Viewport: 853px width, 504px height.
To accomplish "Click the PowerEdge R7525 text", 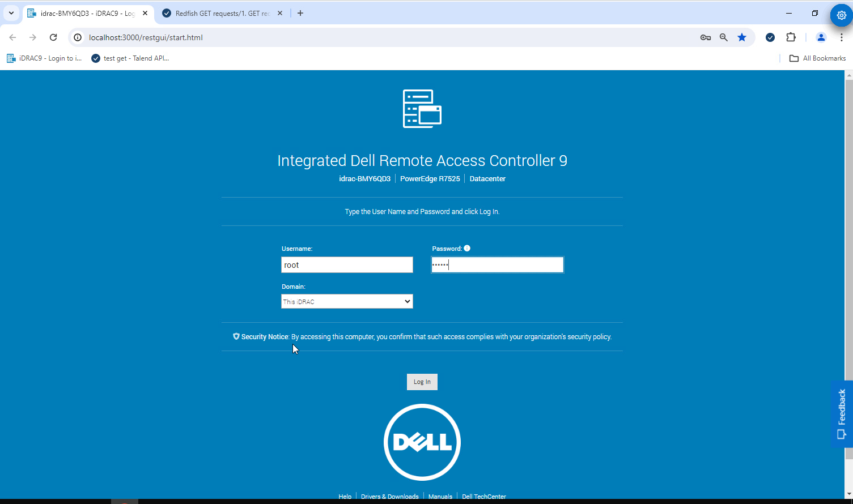I will click(430, 178).
